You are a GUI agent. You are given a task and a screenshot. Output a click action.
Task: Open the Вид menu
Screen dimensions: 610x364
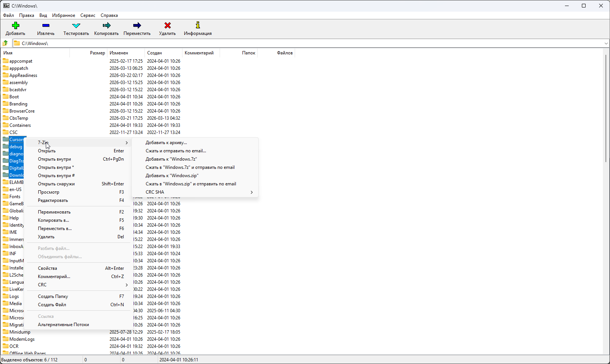43,15
